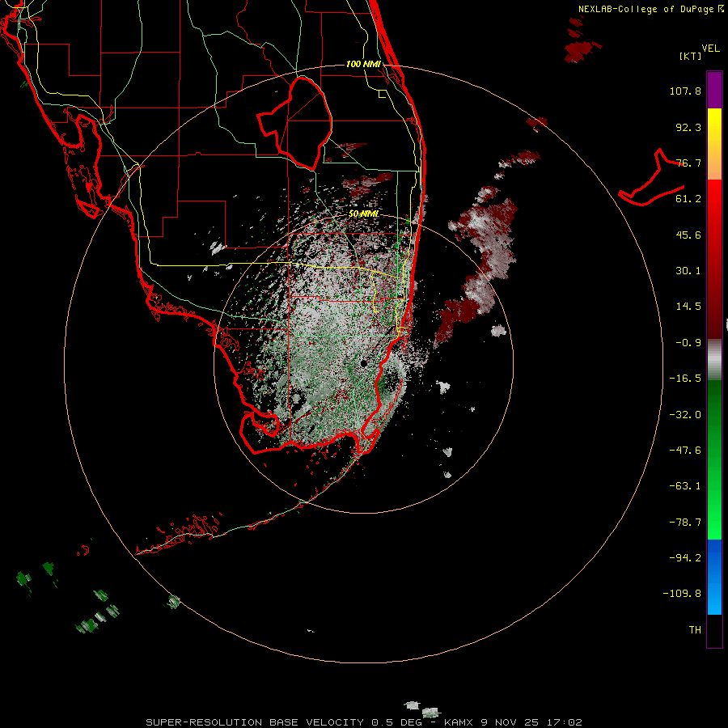Click the -94.2 value on the velocity scale
The image size is (728, 728).
click(x=685, y=557)
